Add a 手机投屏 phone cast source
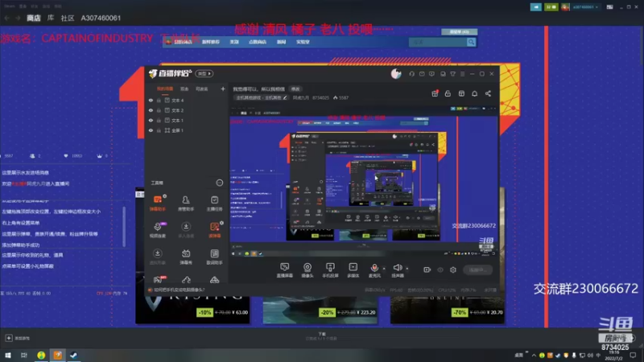The image size is (644, 362). pos(330,270)
